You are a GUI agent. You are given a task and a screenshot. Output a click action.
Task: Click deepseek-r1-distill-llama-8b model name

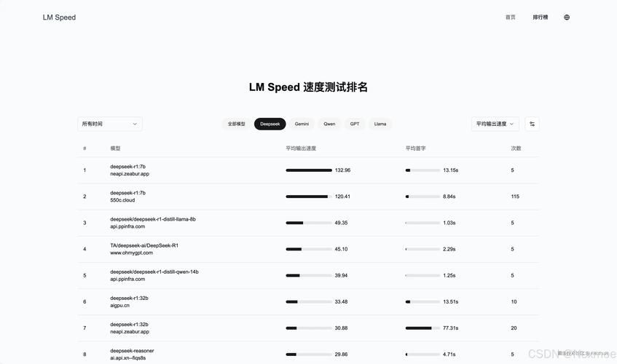click(x=153, y=219)
